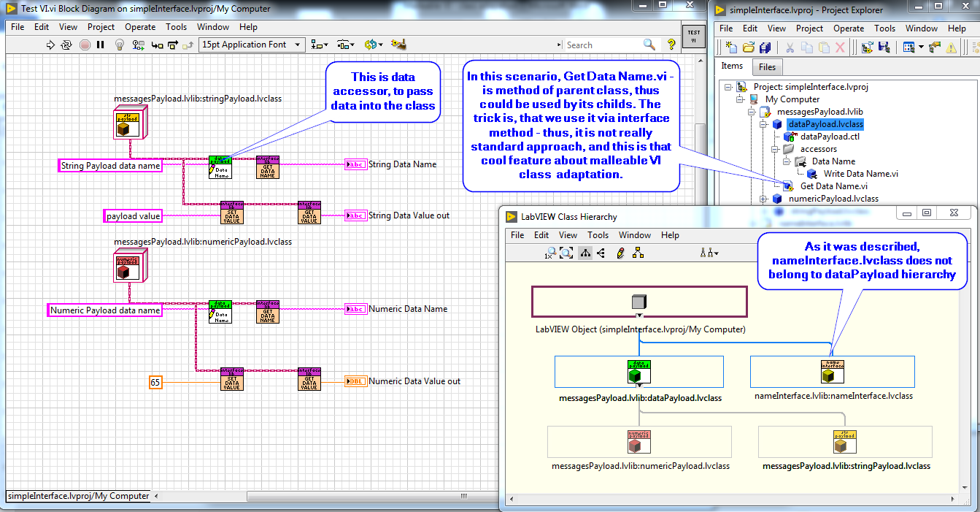This screenshot has height=512, width=980.
Task: Click yellow hierarchy nodes icon in Class Hierarchy
Action: (638, 253)
